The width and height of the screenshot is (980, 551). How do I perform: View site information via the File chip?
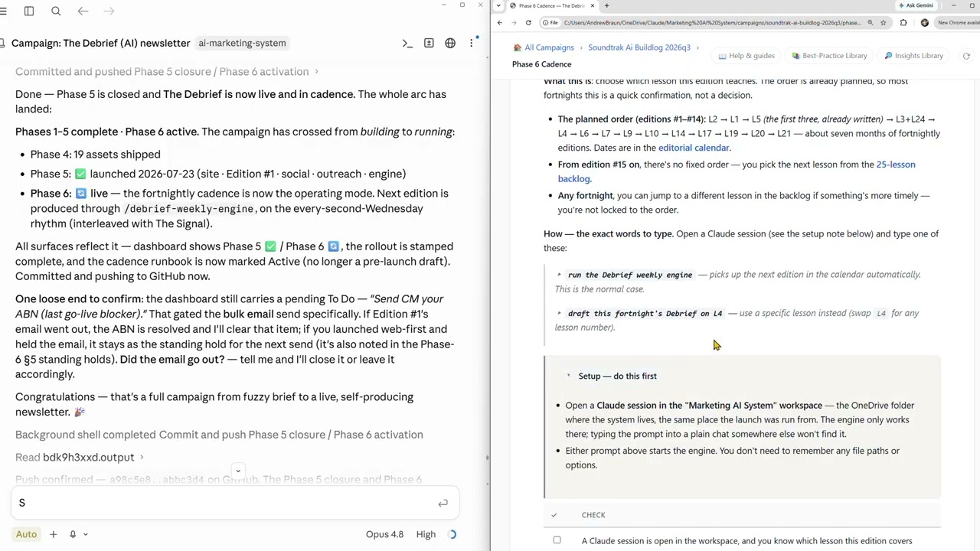coord(550,23)
